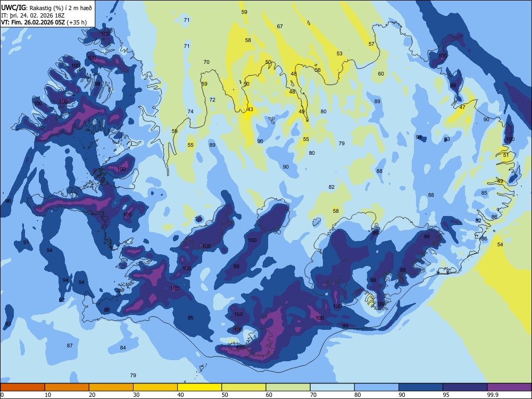Click the 82 humidity value mid-map

331,187
